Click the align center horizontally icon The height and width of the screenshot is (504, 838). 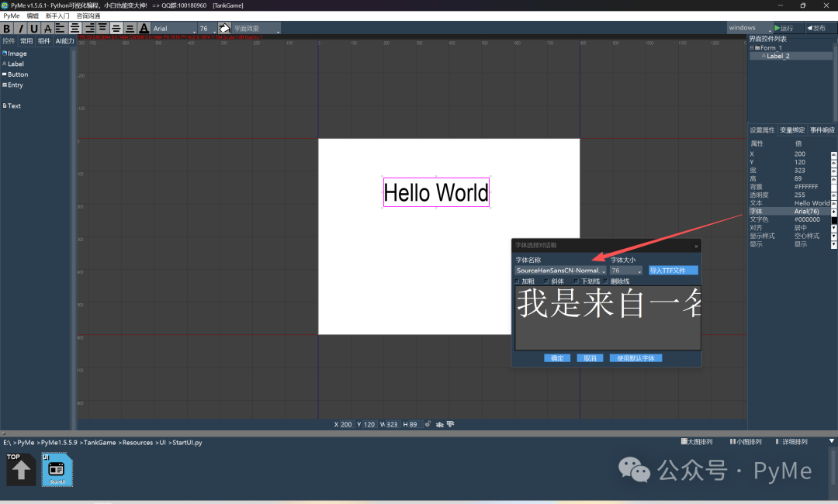click(74, 28)
